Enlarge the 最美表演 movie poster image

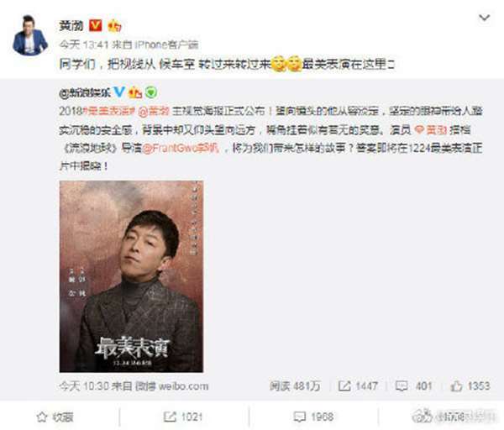click(x=131, y=276)
